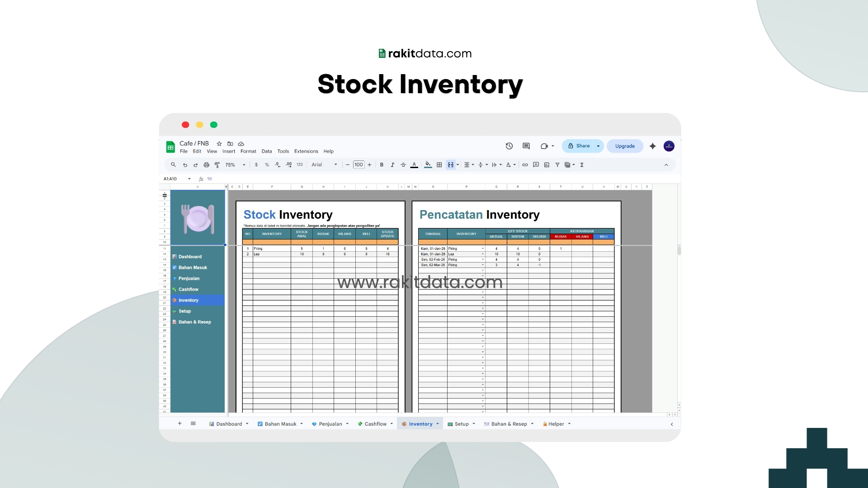
Task: Open the Share options dropdown arrow
Action: 598,146
